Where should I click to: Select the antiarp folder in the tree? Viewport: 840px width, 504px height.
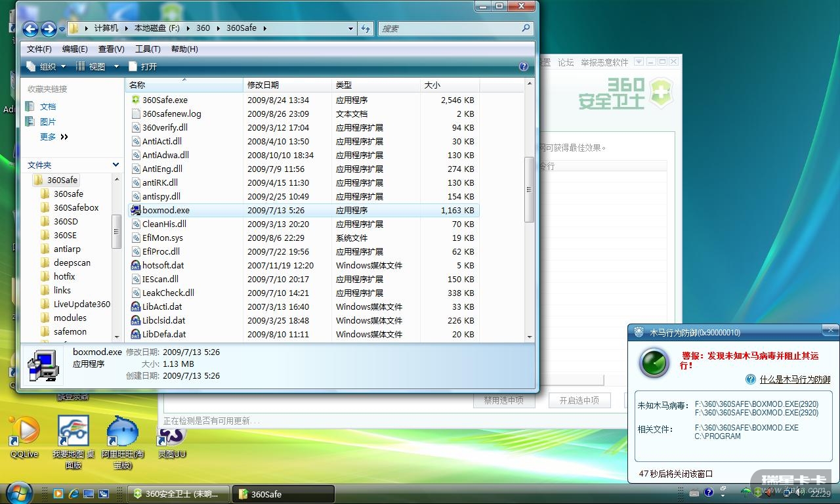[67, 249]
